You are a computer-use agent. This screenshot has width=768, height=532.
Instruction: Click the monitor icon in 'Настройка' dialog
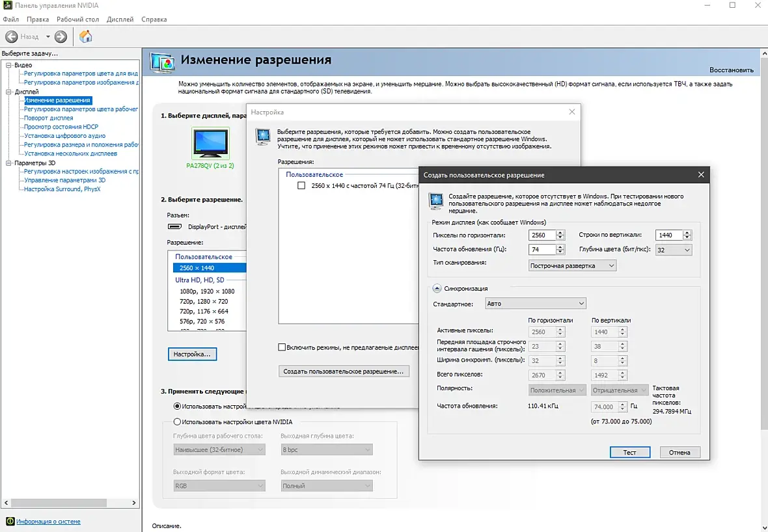tap(263, 137)
